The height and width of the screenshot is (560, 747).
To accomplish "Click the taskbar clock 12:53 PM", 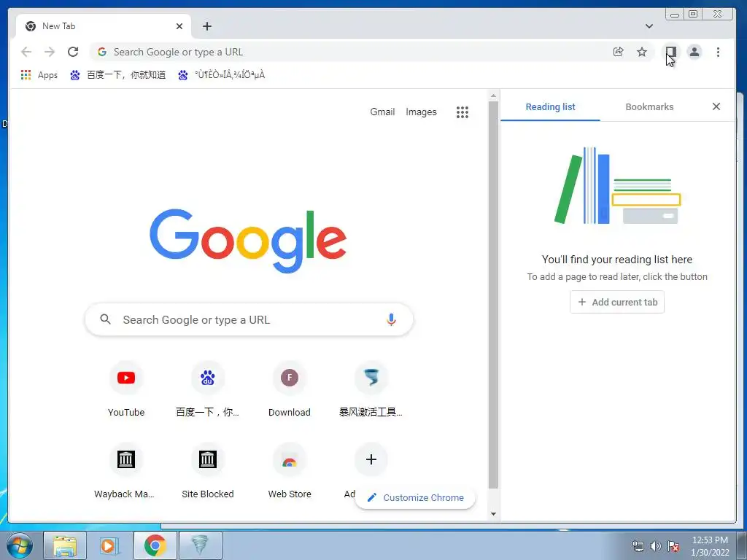I will click(710, 540).
